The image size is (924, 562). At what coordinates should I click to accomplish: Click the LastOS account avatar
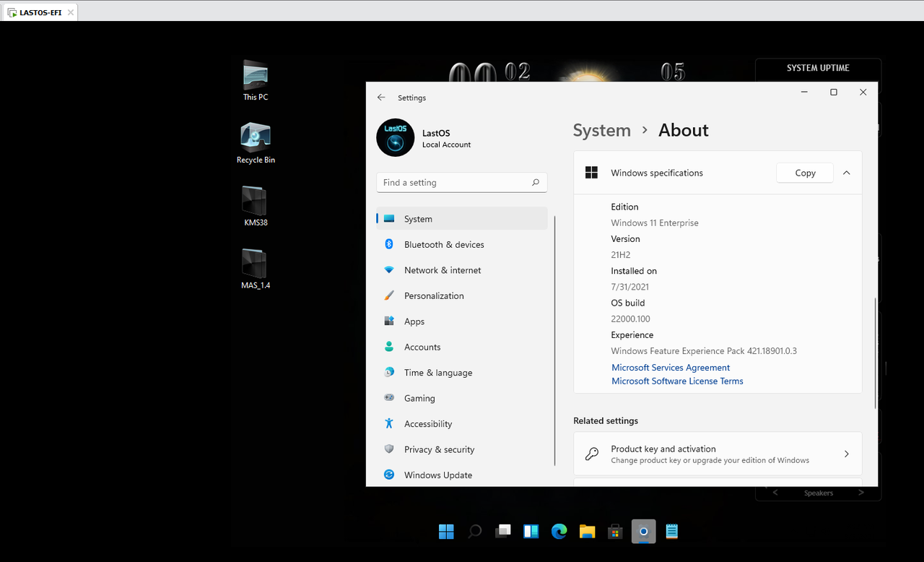coord(396,137)
